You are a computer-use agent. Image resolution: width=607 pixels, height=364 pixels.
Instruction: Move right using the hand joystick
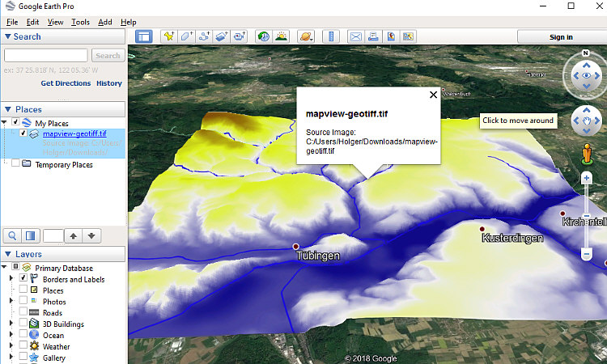[597, 121]
